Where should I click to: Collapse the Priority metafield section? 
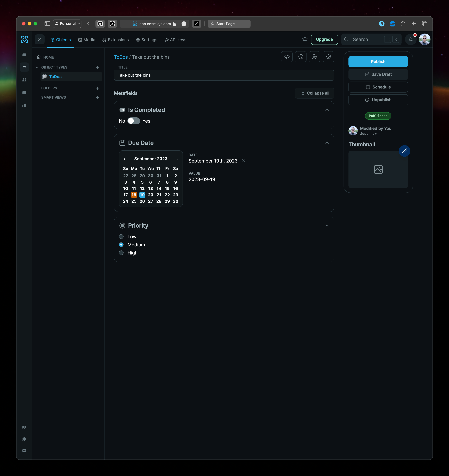(x=327, y=225)
